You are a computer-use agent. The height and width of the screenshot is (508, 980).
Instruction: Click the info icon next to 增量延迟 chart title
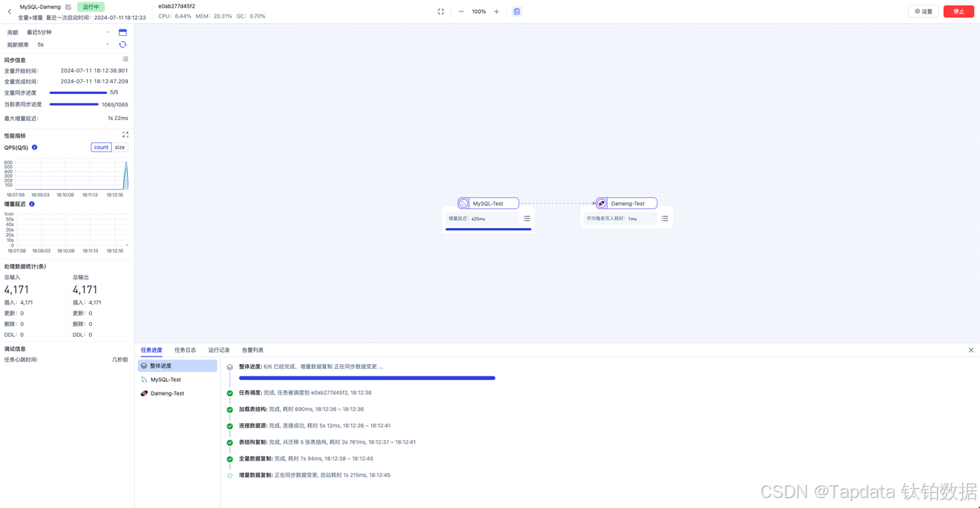[x=31, y=204]
